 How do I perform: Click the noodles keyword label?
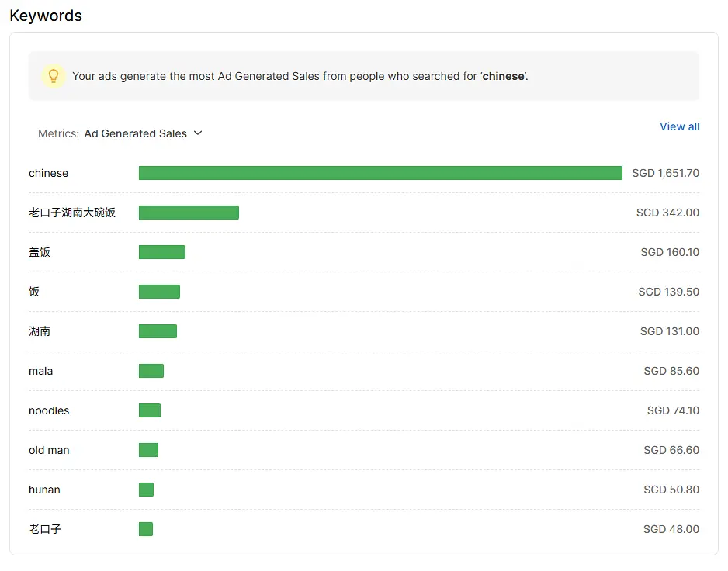(49, 410)
